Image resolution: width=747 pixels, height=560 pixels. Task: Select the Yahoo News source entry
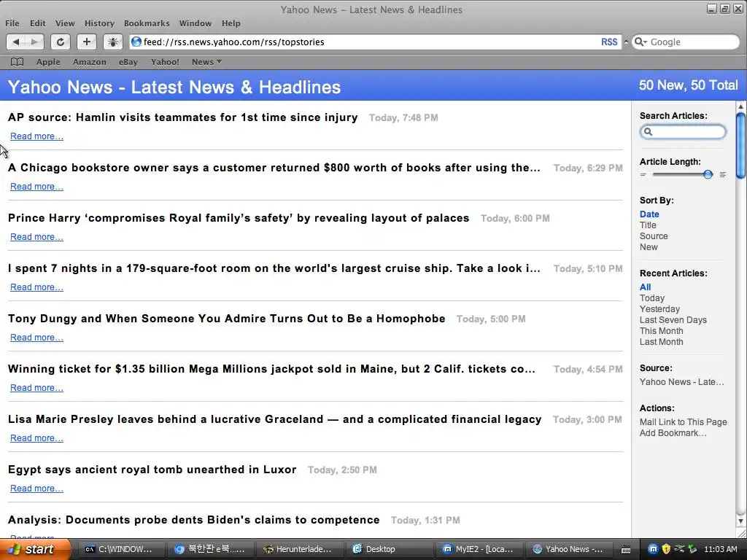coord(682,382)
